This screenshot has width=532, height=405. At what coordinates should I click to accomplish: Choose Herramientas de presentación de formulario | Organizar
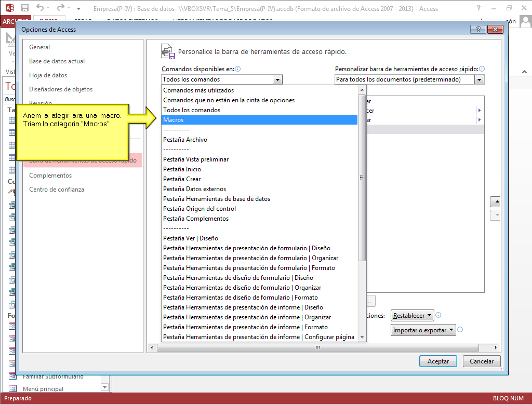click(x=260, y=258)
